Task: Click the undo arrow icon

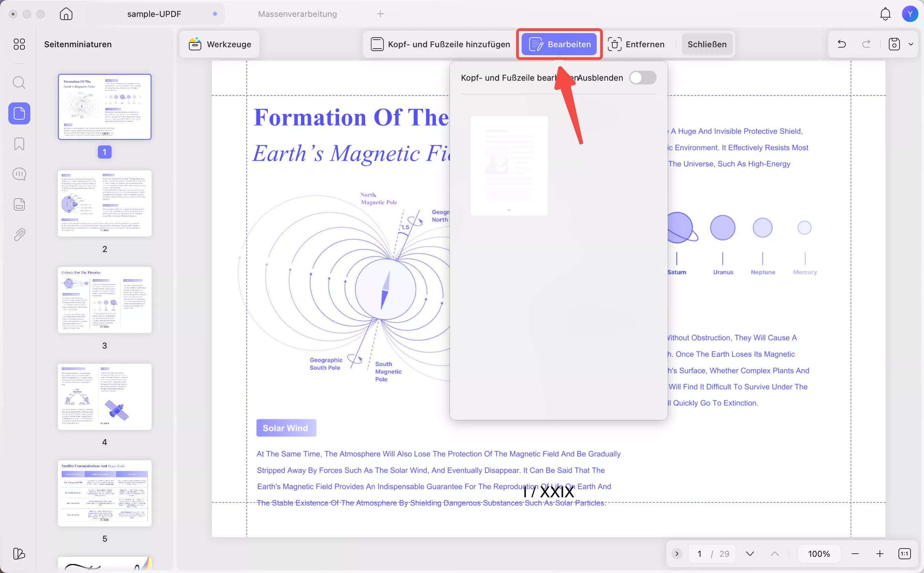Action: [x=842, y=44]
